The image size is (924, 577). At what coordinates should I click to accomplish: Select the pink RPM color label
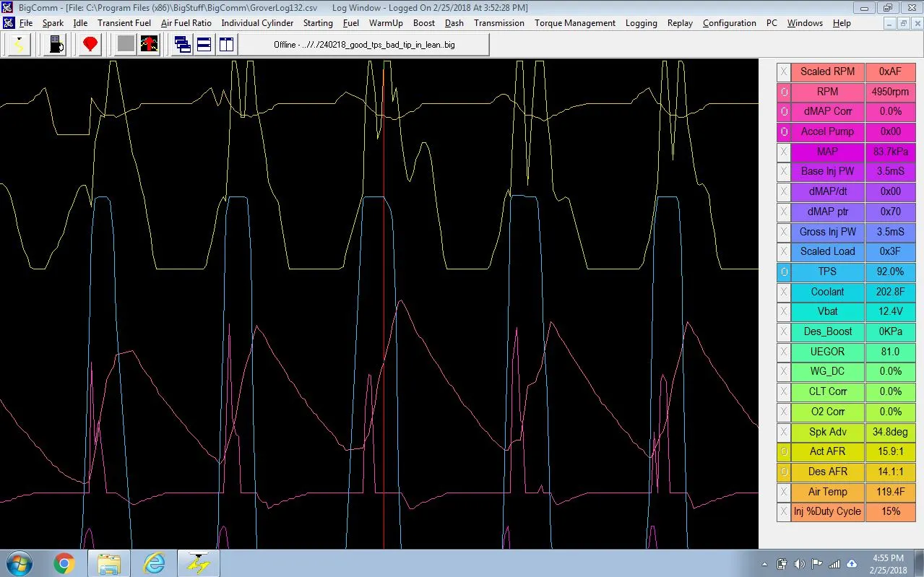(x=828, y=92)
